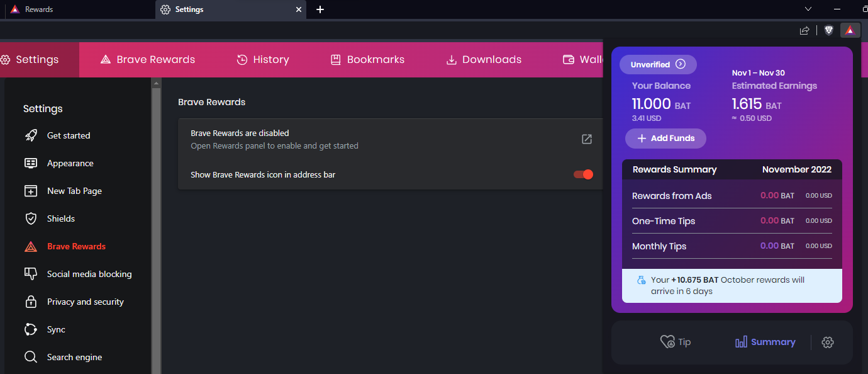Click the Brave Shields lion icon
This screenshot has width=868, height=374.
[829, 30]
